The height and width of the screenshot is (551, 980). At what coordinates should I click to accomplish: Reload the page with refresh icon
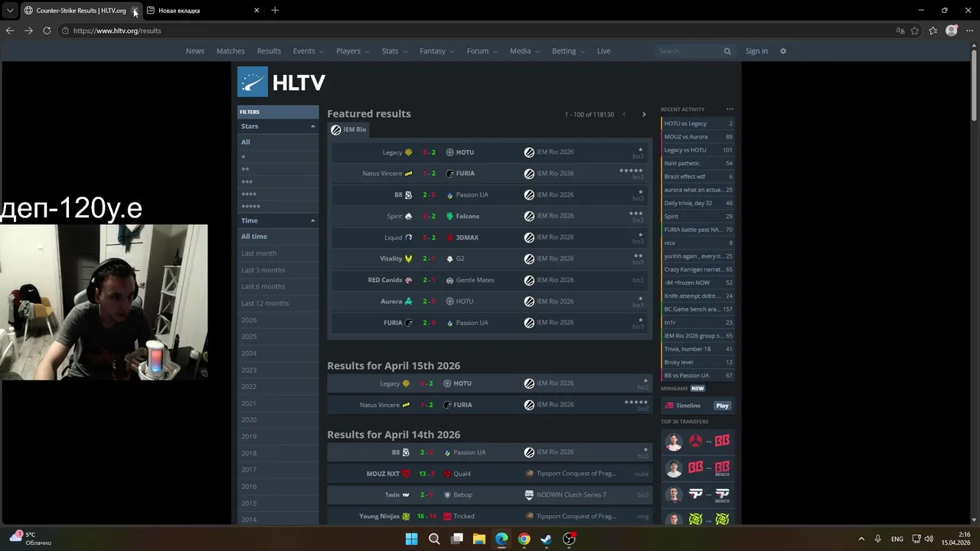[47, 31]
